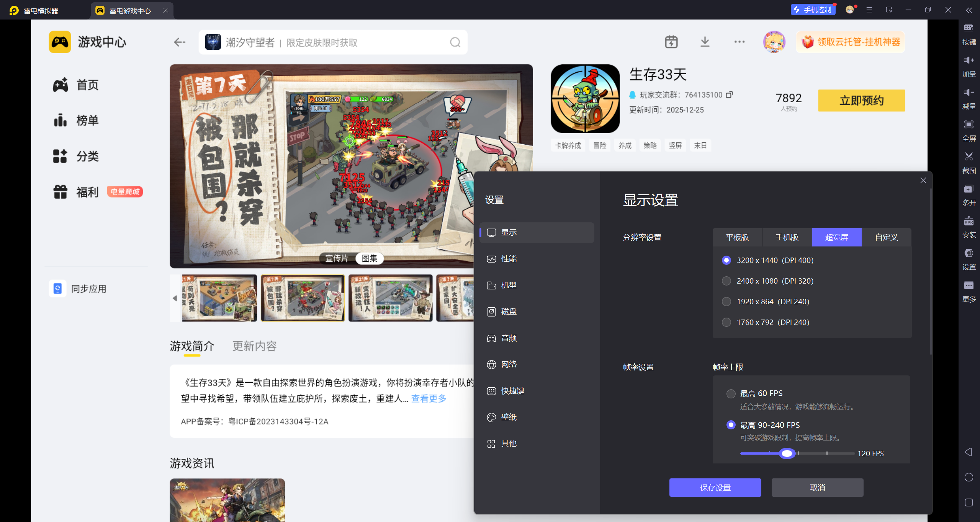Select the 最高 60 FPS option
The width and height of the screenshot is (980, 522).
pos(731,393)
